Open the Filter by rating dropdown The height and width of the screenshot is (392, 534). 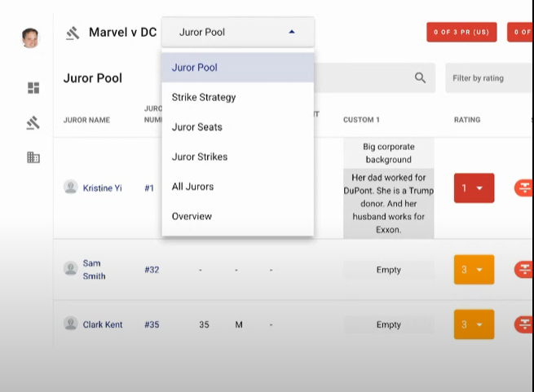[x=489, y=78]
